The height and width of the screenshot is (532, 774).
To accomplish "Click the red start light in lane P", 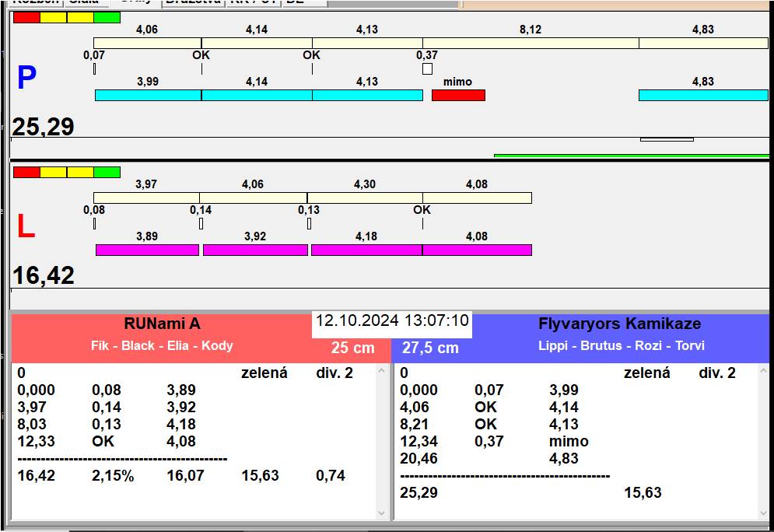I will [26, 17].
